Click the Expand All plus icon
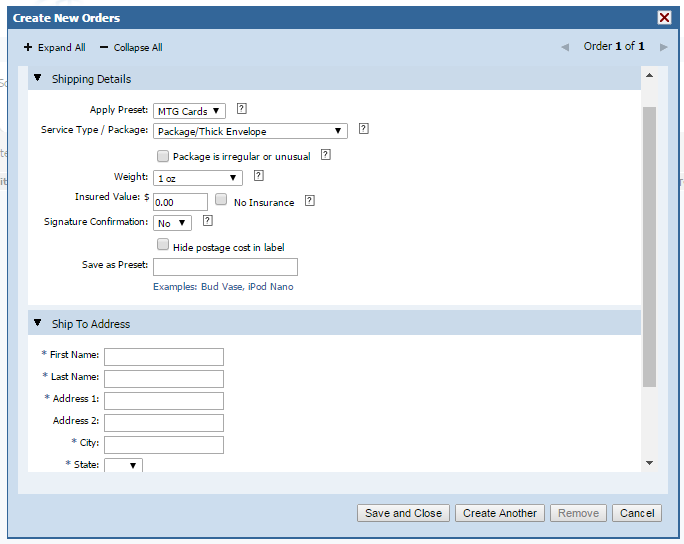Image resolution: width=684 pixels, height=544 pixels. click(28, 47)
